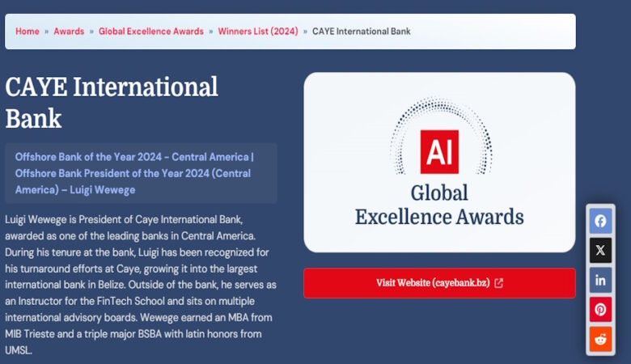Click the CAYE International Bank page heading

112,102
